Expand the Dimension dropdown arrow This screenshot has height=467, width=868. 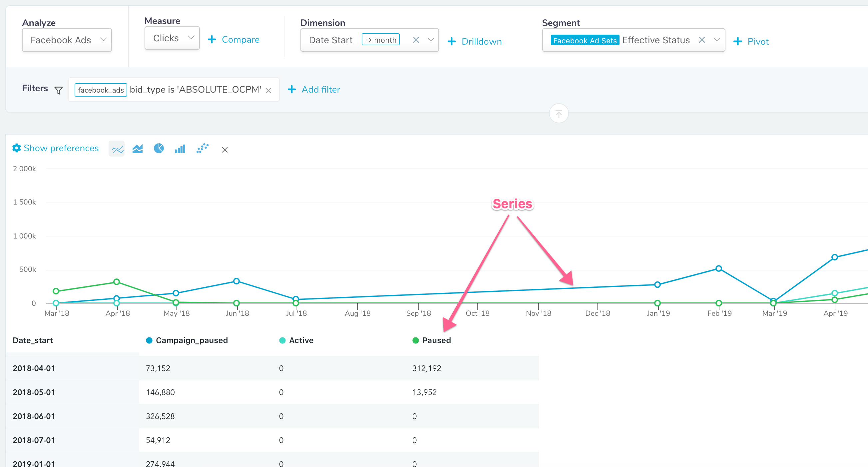pyautogui.click(x=431, y=40)
